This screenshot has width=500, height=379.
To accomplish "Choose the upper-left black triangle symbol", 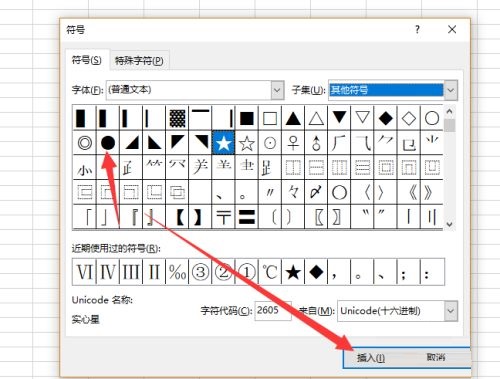I will pos(177,143).
